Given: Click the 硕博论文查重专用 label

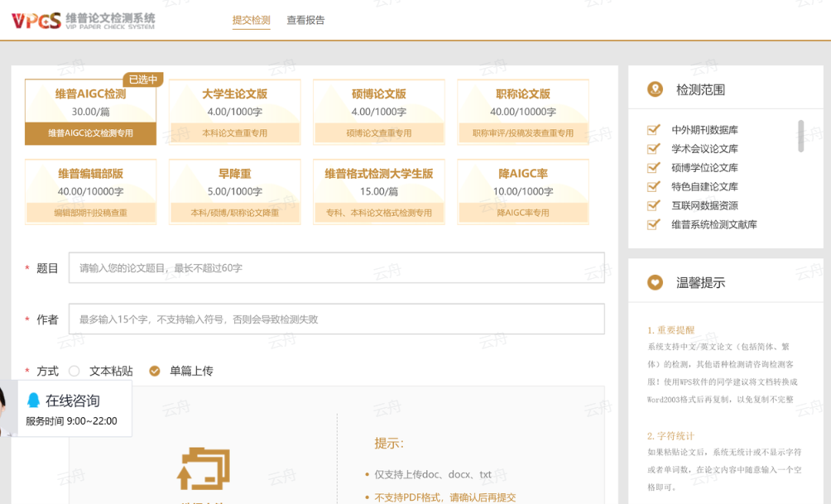Looking at the screenshot, I should point(379,133).
